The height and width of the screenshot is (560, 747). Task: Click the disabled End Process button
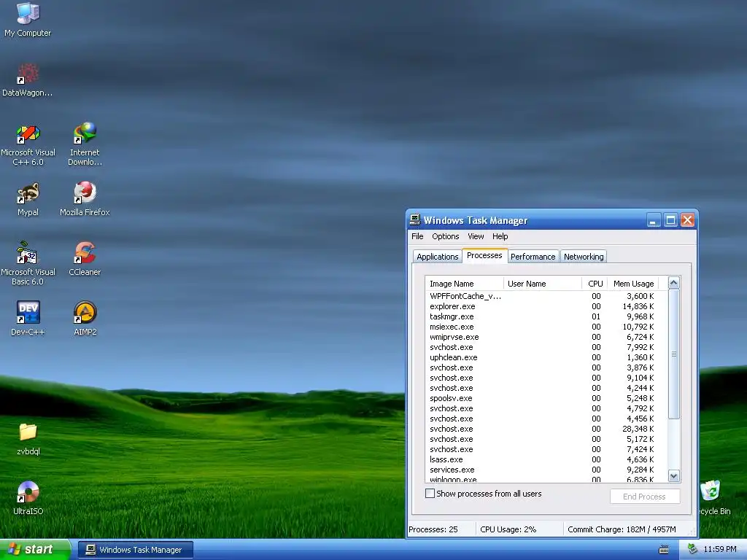645,496
